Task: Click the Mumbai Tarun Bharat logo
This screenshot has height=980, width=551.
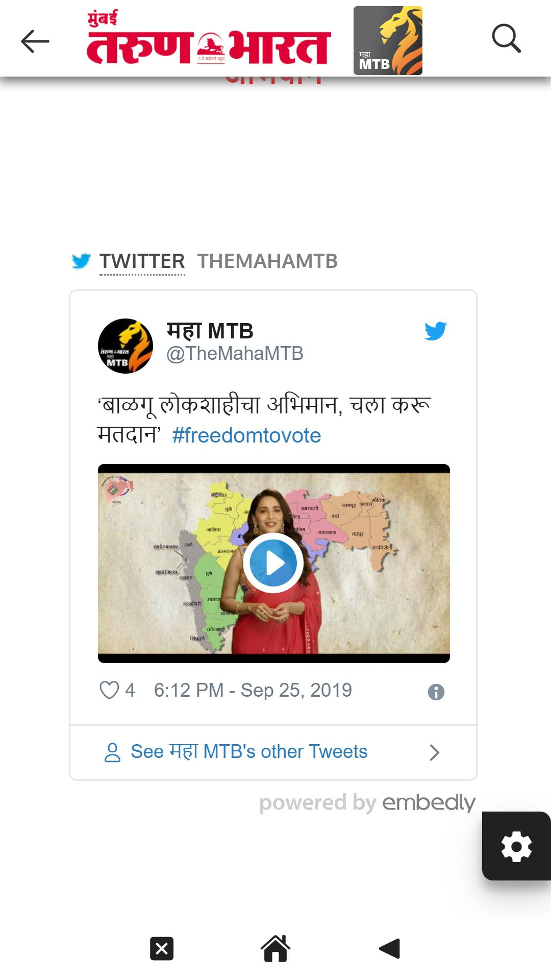Action: pos(209,40)
